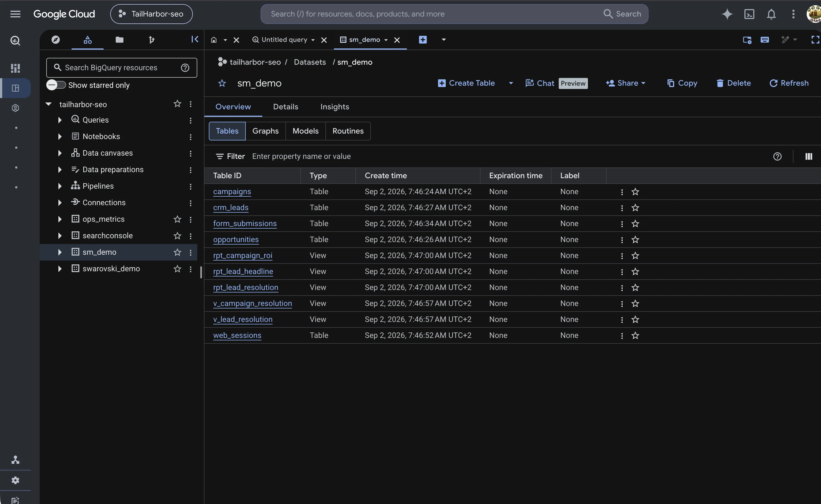Image resolution: width=821 pixels, height=504 pixels.
Task: Star the campaigns table
Action: 635,192
